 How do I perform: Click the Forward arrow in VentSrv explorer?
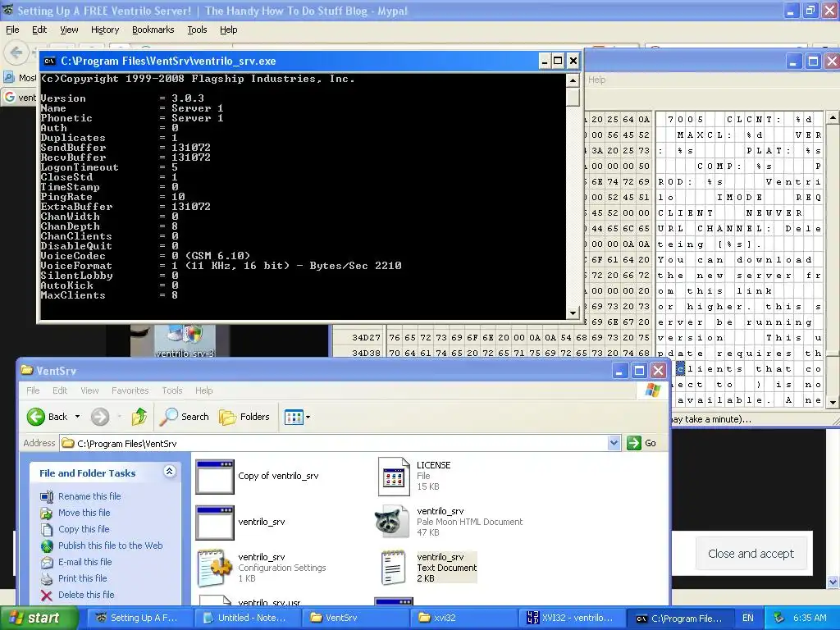pyautogui.click(x=99, y=417)
